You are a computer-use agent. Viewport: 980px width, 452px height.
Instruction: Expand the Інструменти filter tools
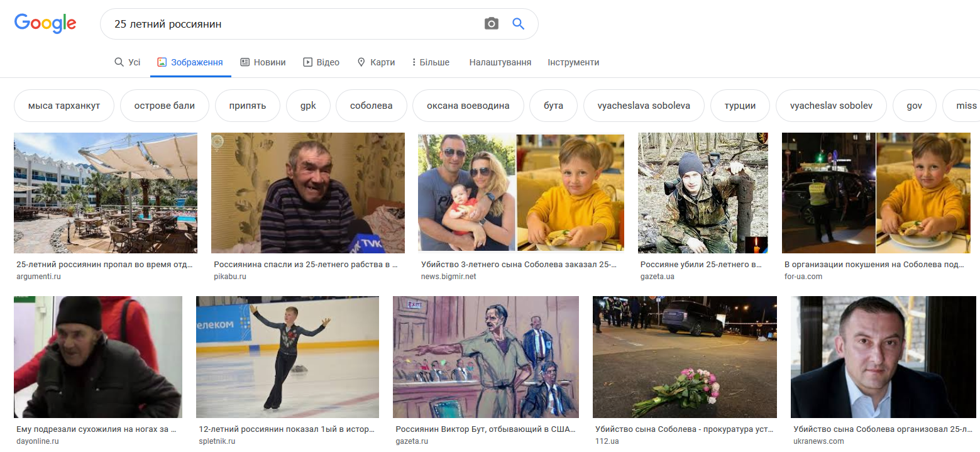(573, 62)
